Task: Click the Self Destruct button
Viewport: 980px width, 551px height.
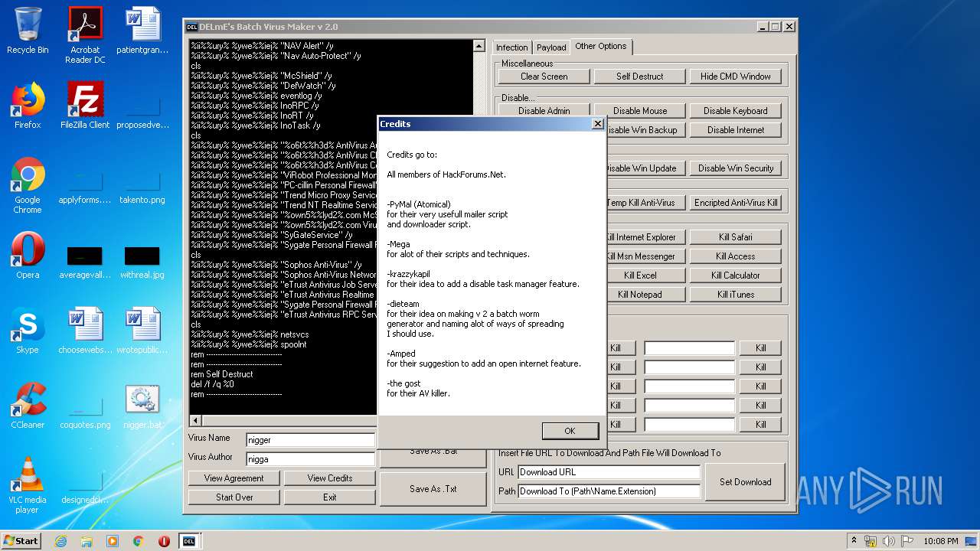Action: click(639, 77)
